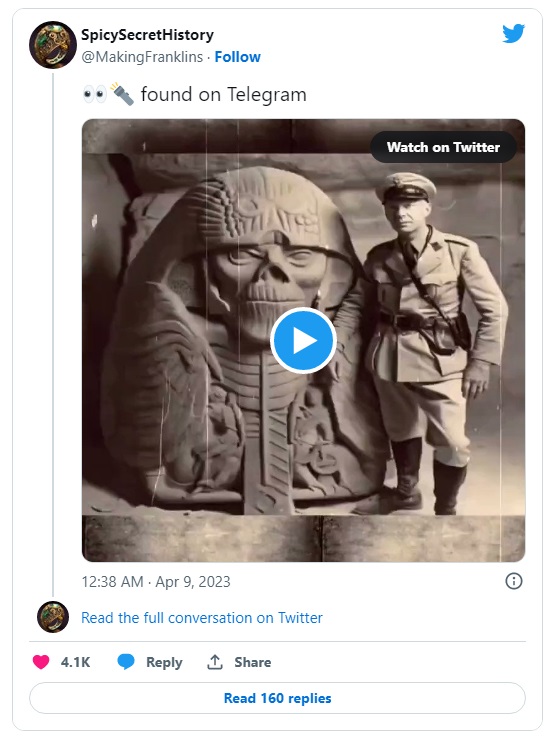The image size is (554, 741).
Task: Click the share upload arrow icon
Action: 215,662
